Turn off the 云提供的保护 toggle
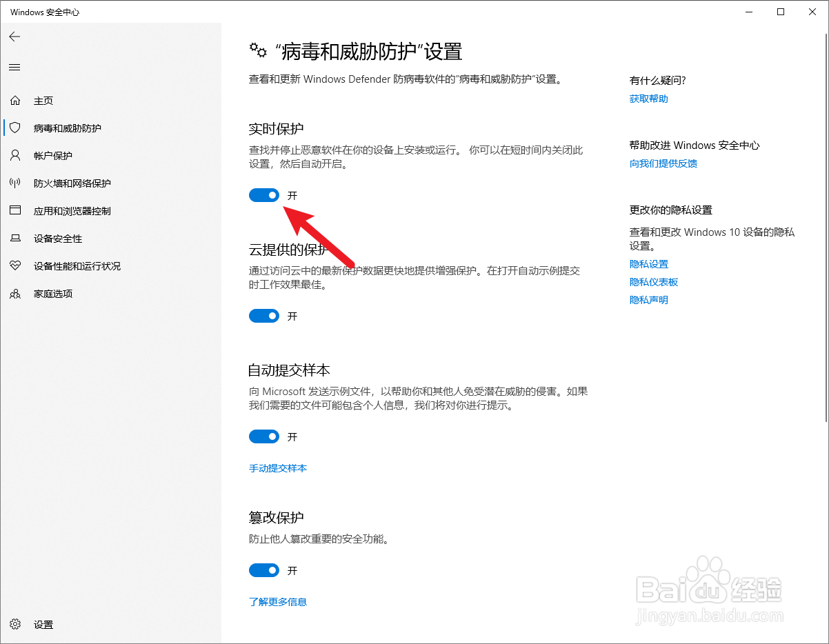This screenshot has height=644, width=829. [264, 316]
